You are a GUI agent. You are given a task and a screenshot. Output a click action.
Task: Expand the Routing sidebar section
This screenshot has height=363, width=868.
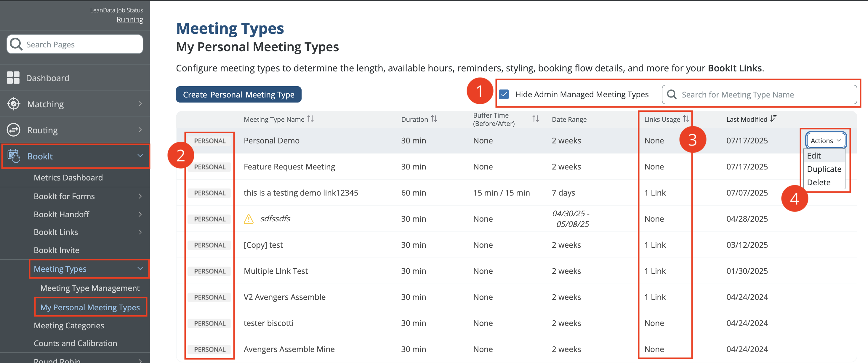coord(140,130)
